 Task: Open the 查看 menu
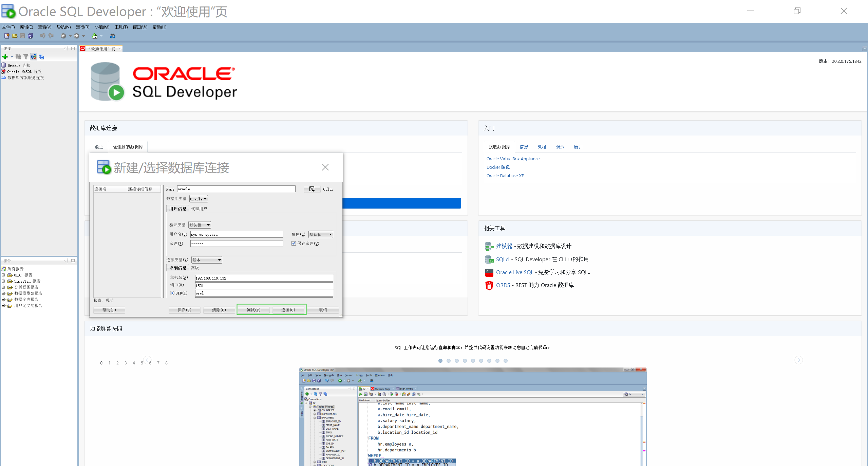point(44,27)
